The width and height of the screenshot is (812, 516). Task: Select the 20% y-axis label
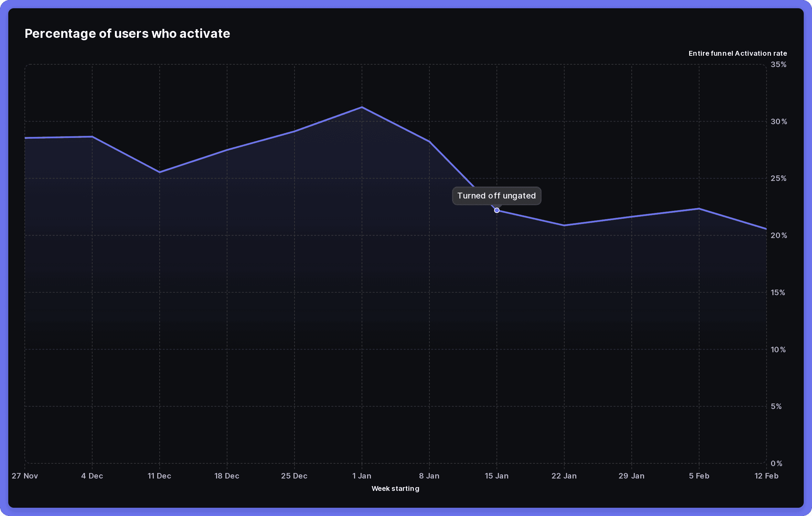click(x=779, y=235)
